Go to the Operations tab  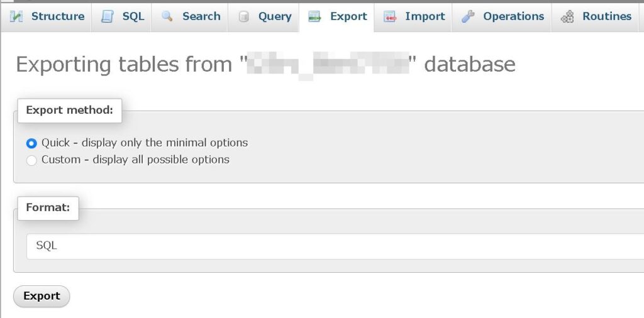click(x=513, y=17)
